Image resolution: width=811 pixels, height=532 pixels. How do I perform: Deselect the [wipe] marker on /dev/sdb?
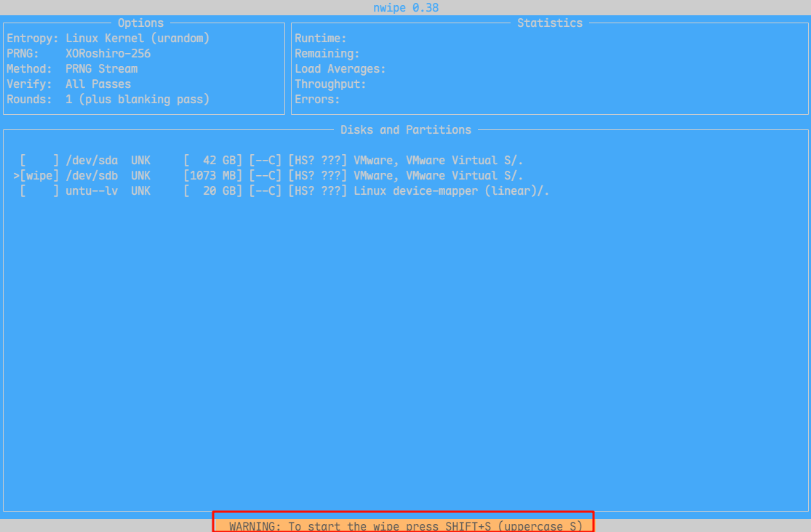coord(40,176)
